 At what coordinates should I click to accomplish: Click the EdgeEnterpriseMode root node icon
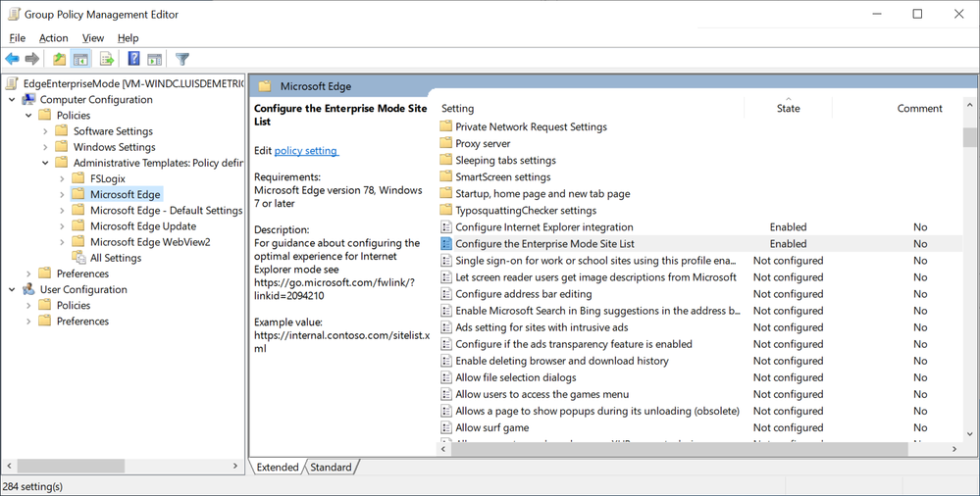pyautogui.click(x=12, y=83)
